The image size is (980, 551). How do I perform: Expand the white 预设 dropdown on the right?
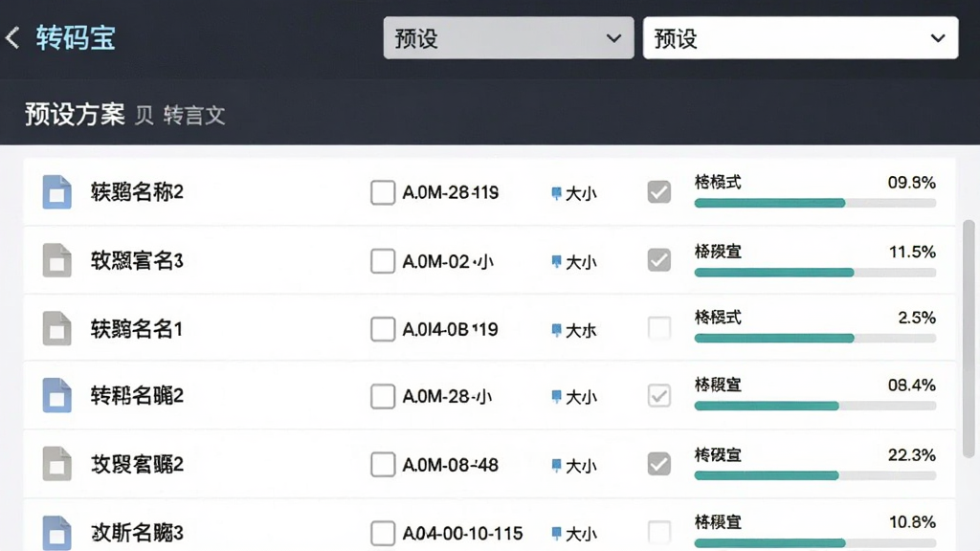(x=800, y=38)
